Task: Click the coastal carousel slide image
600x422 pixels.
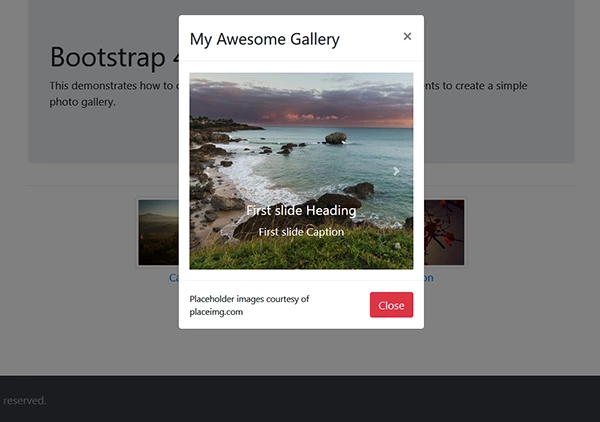Action: pos(301,171)
